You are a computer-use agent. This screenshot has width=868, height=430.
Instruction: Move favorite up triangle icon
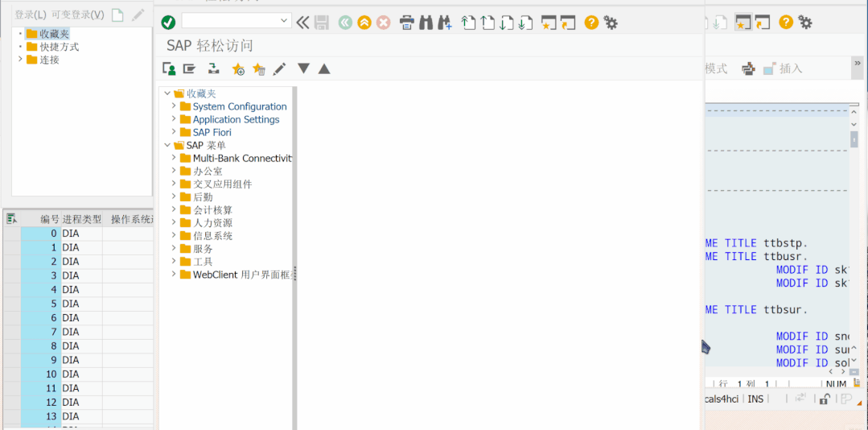(x=324, y=68)
